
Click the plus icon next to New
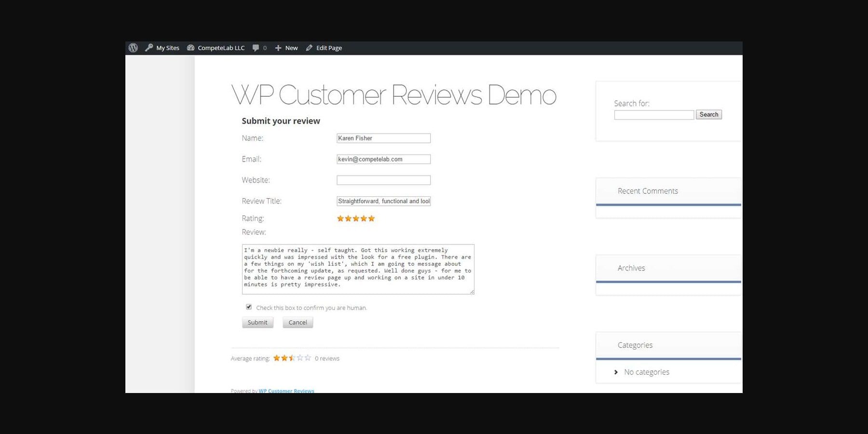[x=277, y=47]
